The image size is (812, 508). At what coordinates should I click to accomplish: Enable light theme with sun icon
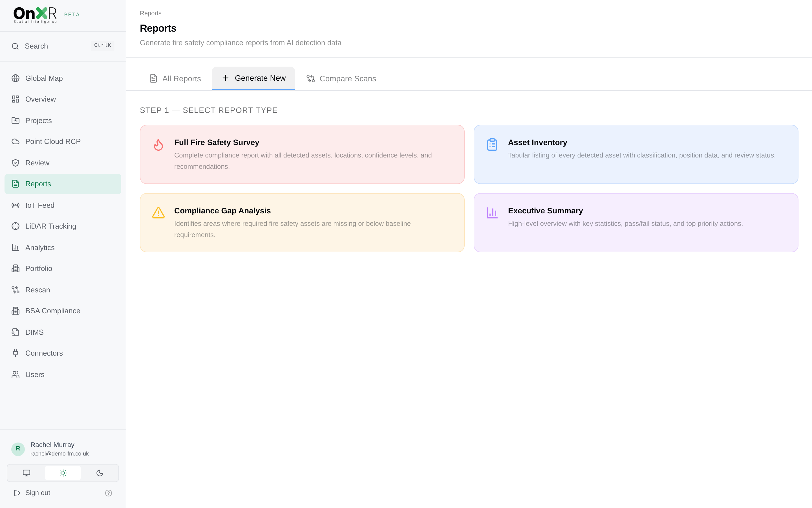pyautogui.click(x=63, y=473)
